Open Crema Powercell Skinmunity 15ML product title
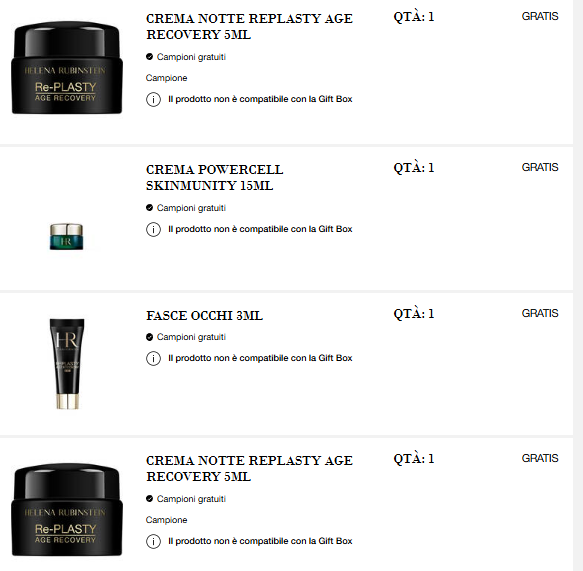Screen dimensions: 583x571 (x=215, y=177)
